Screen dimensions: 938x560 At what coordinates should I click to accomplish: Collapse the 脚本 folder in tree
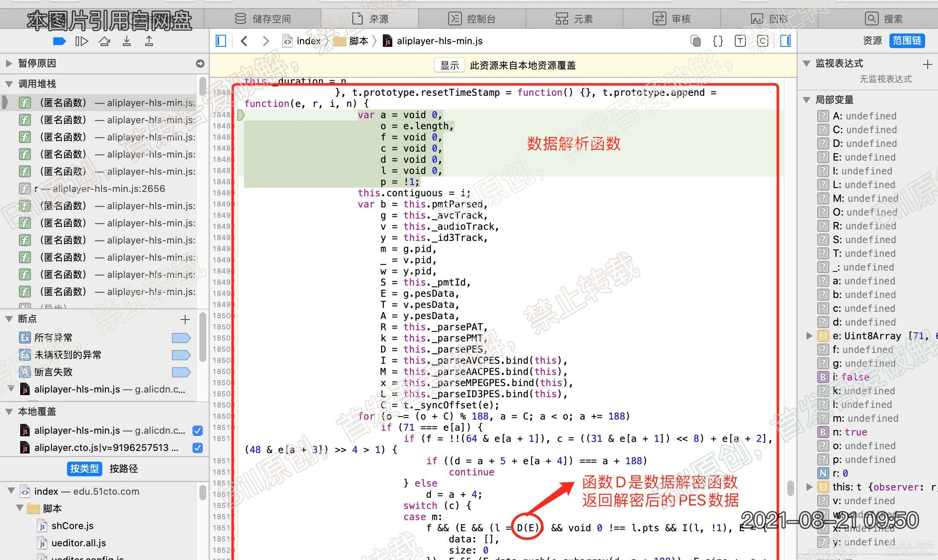pos(20,508)
